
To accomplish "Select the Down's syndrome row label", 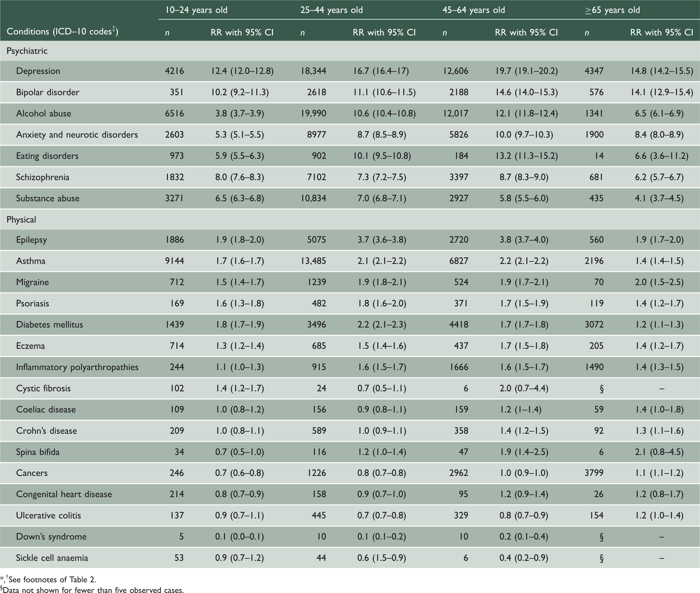I will tap(51, 537).
